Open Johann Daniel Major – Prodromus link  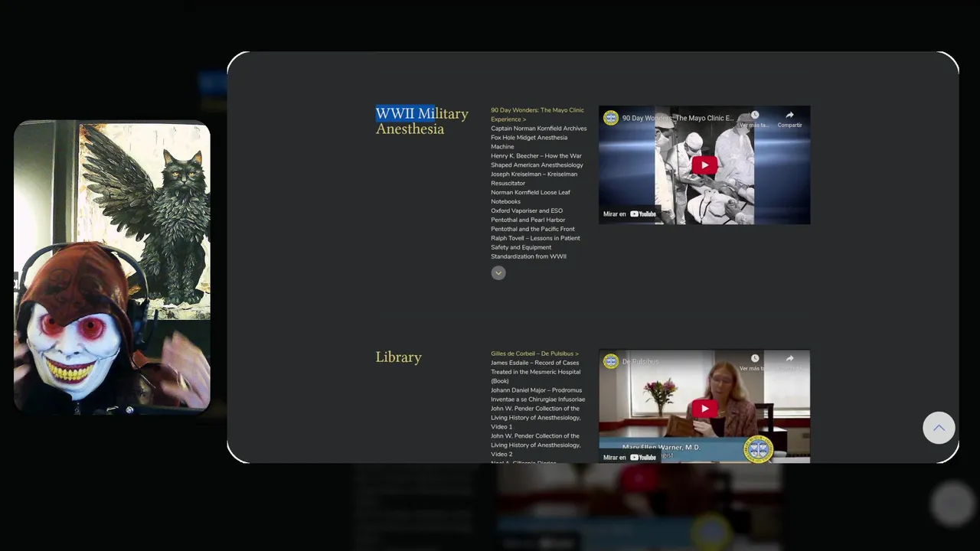click(x=537, y=395)
